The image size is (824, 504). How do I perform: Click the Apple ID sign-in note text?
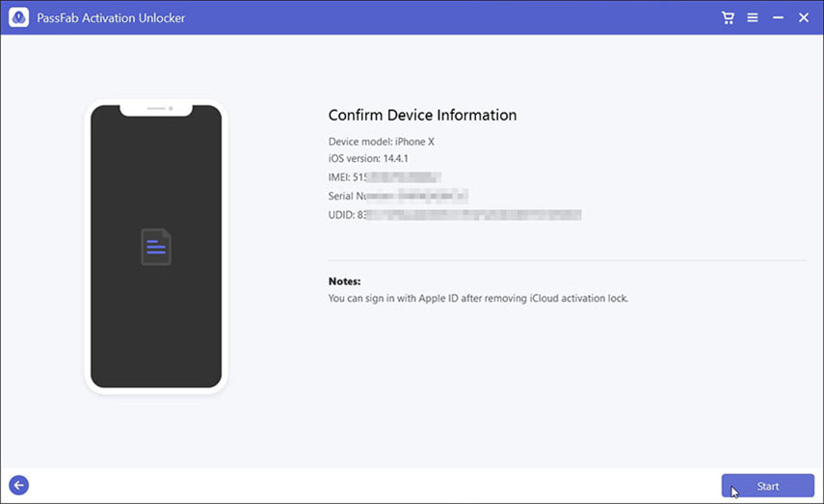pos(478,299)
